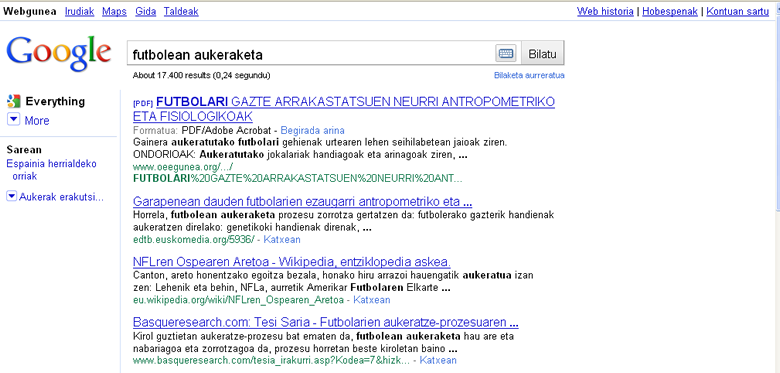Open the on-screen keyboard icon
Image resolution: width=780 pixels, height=373 pixels.
click(x=506, y=54)
